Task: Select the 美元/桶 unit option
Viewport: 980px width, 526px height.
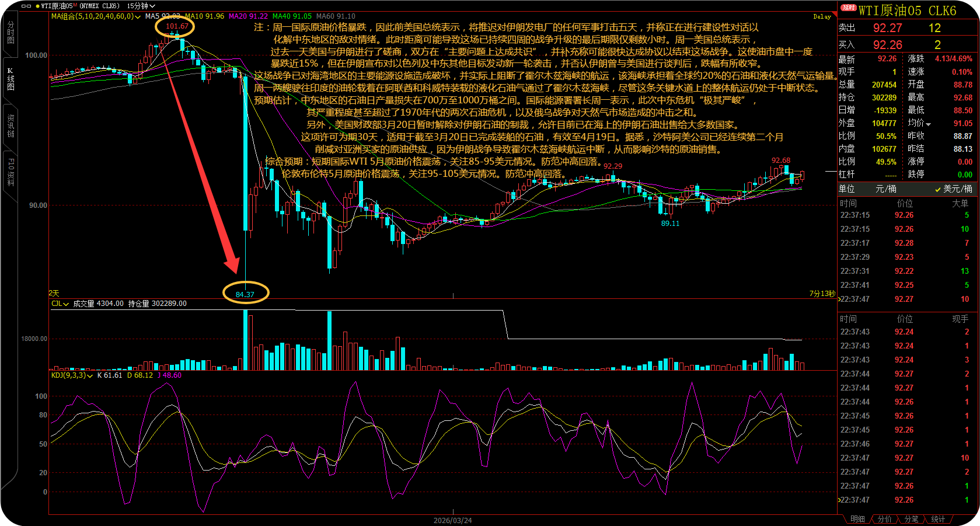Action: point(957,189)
